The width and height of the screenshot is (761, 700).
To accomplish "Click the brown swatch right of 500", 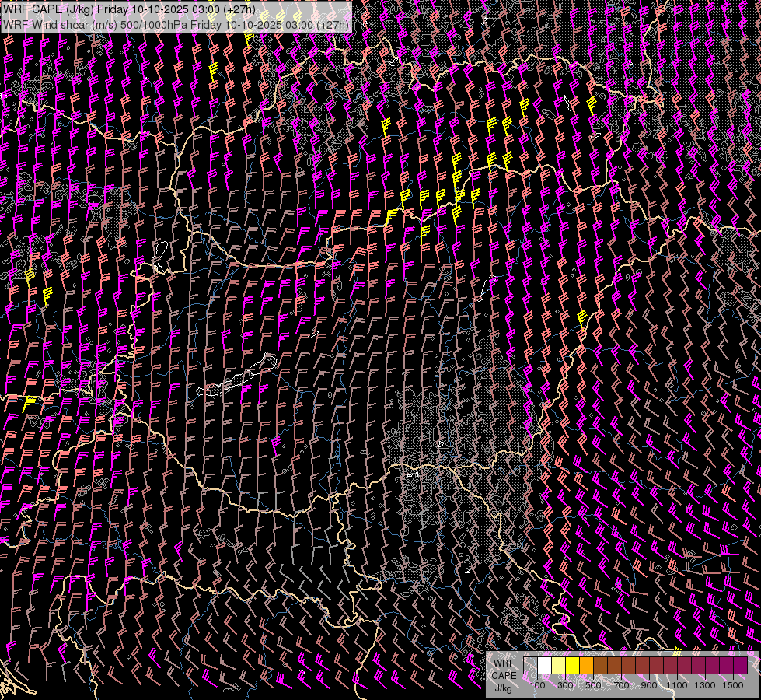I will (x=600, y=666).
